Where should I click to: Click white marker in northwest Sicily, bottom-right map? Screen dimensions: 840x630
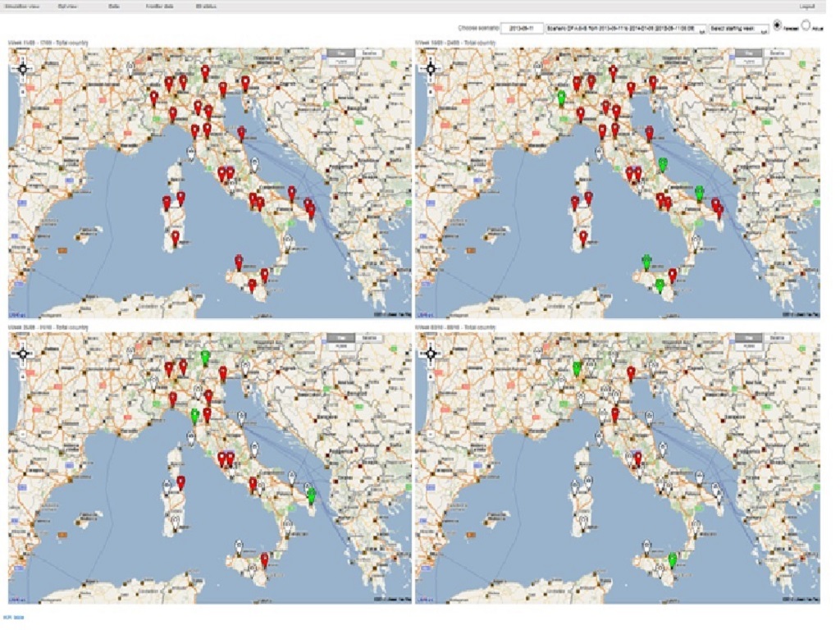click(x=647, y=547)
